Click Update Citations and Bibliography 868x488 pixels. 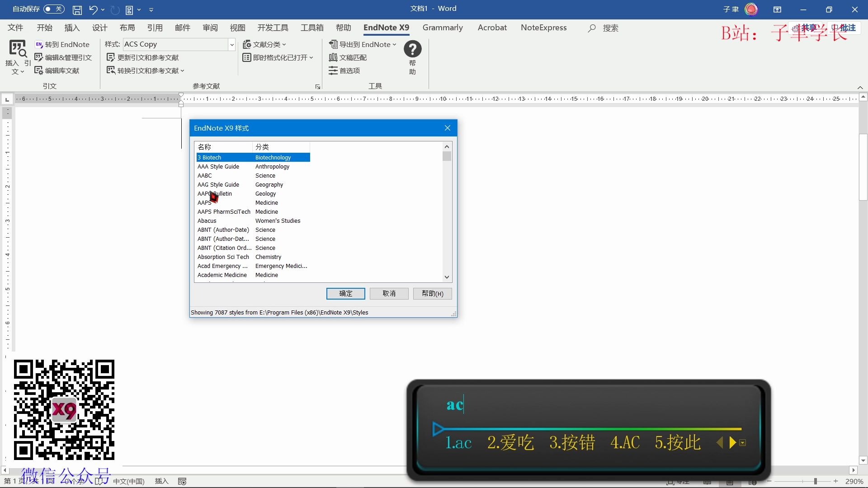[142, 57]
